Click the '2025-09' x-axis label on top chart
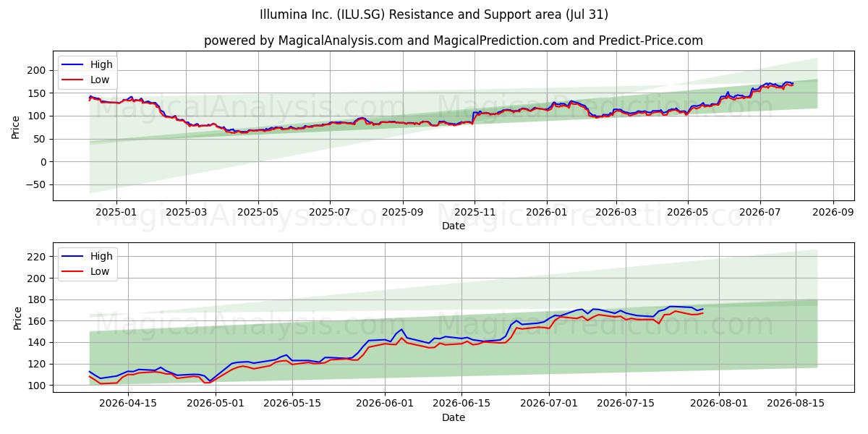 coord(403,213)
